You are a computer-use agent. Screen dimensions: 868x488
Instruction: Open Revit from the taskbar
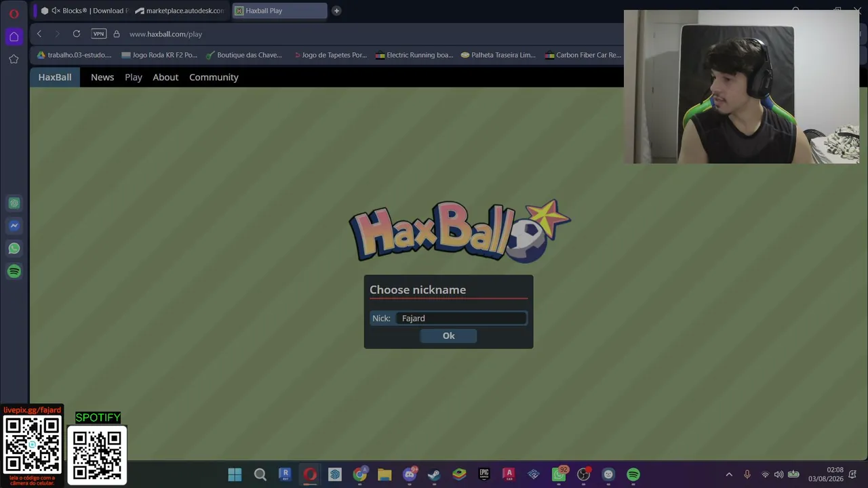pos(285,474)
